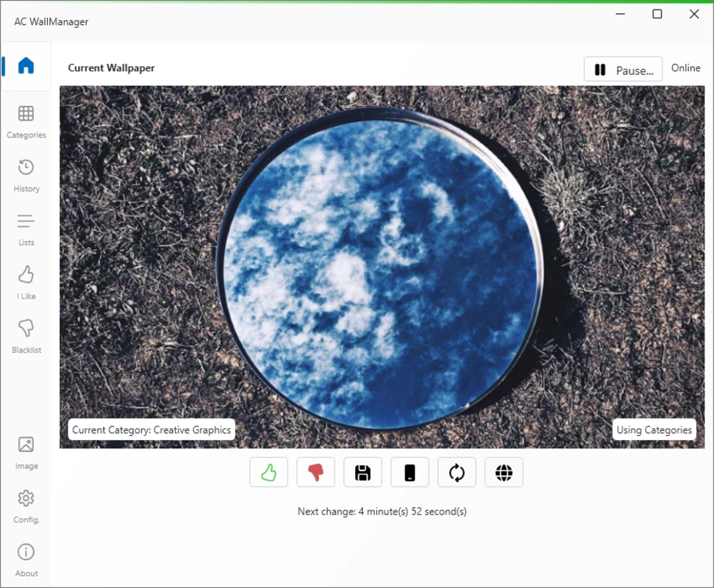The image size is (714, 588).
Task: Click the phone icon button
Action: coord(410,473)
